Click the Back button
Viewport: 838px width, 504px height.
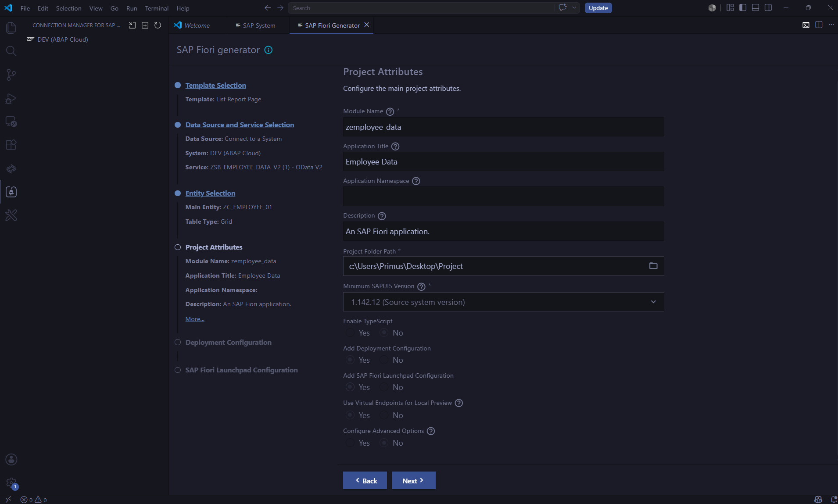pos(365,481)
